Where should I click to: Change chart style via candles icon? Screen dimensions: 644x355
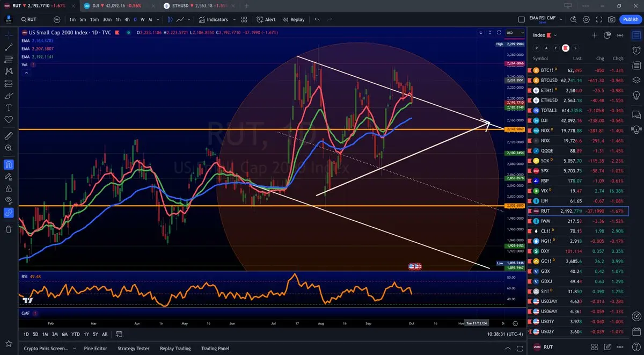coord(170,19)
